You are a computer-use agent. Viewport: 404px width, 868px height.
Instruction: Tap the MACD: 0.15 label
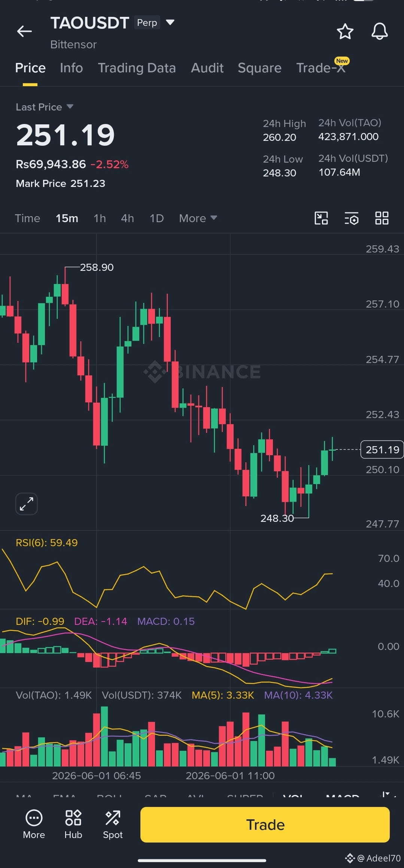click(x=166, y=621)
